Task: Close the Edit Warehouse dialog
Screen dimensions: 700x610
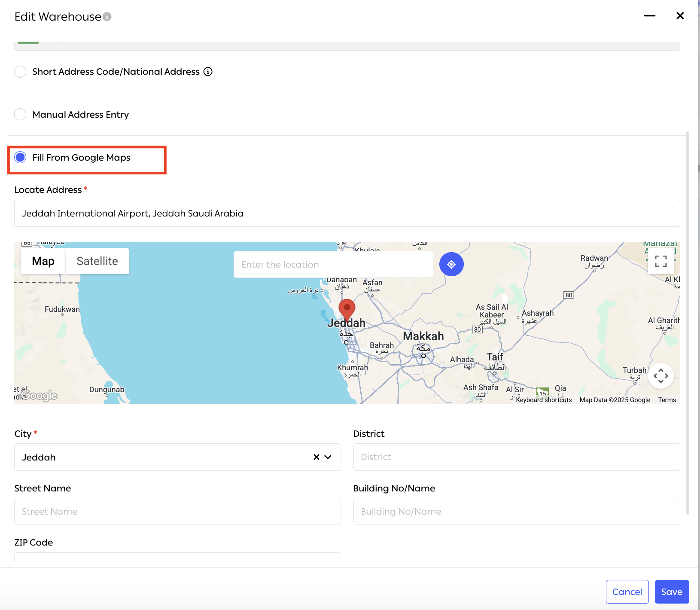Action: [x=680, y=16]
